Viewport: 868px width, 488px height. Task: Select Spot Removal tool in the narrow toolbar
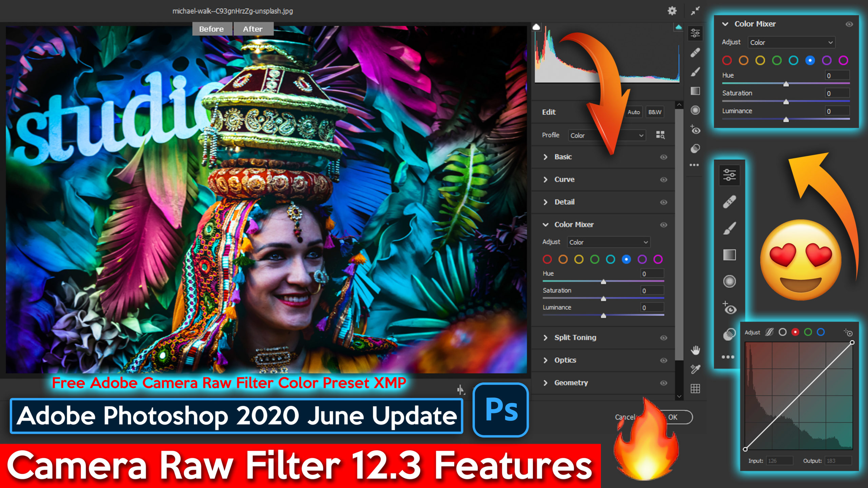695,53
